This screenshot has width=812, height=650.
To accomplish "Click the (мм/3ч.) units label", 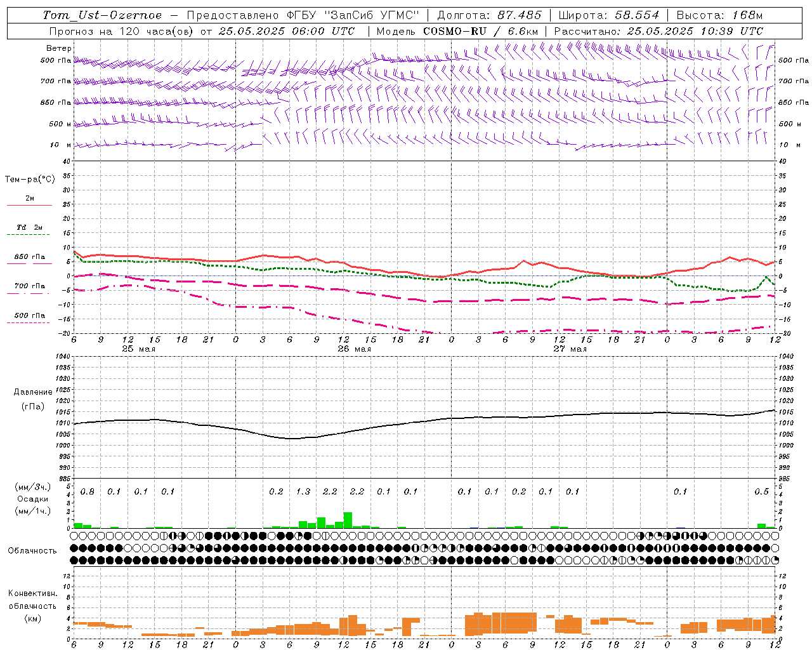I will (33, 487).
